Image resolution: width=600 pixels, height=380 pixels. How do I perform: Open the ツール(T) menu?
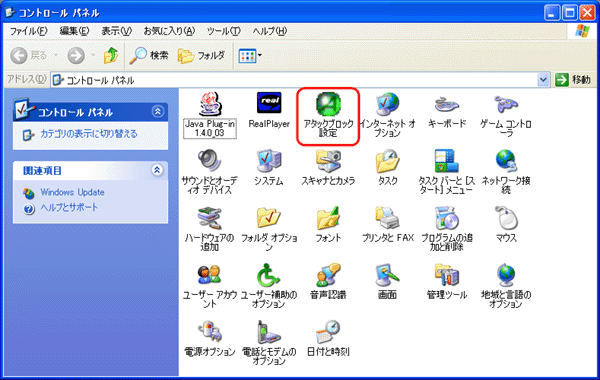pos(223,31)
